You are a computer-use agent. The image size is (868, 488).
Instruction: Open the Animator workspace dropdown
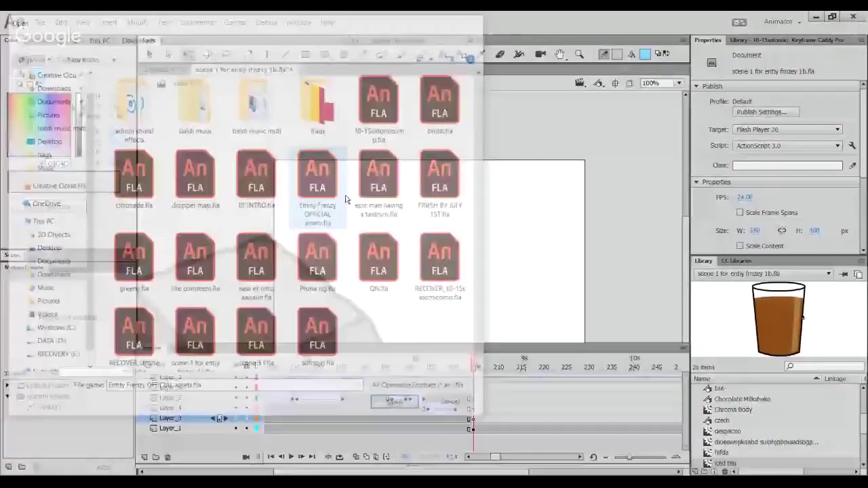coord(783,22)
